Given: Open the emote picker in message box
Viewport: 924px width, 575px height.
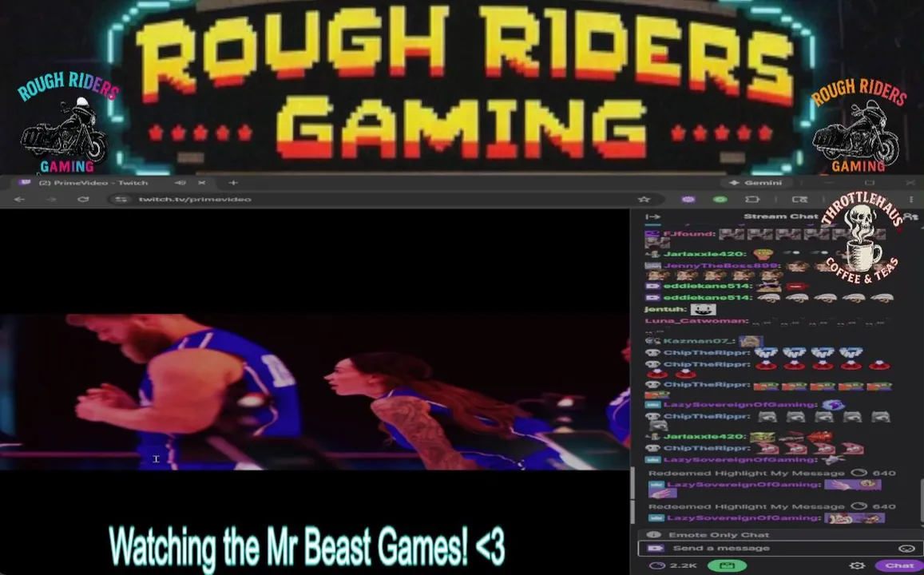Looking at the screenshot, I should coord(906,548).
